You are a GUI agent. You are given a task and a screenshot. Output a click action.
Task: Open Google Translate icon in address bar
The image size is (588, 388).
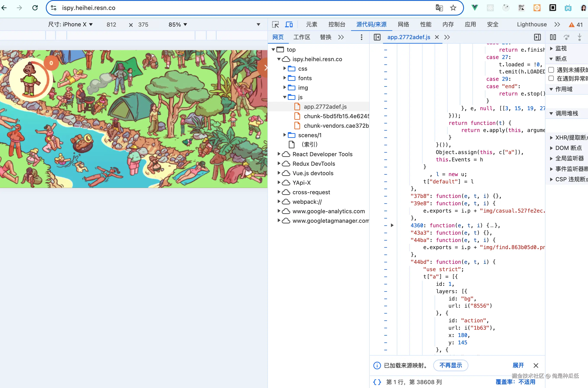[x=439, y=8]
